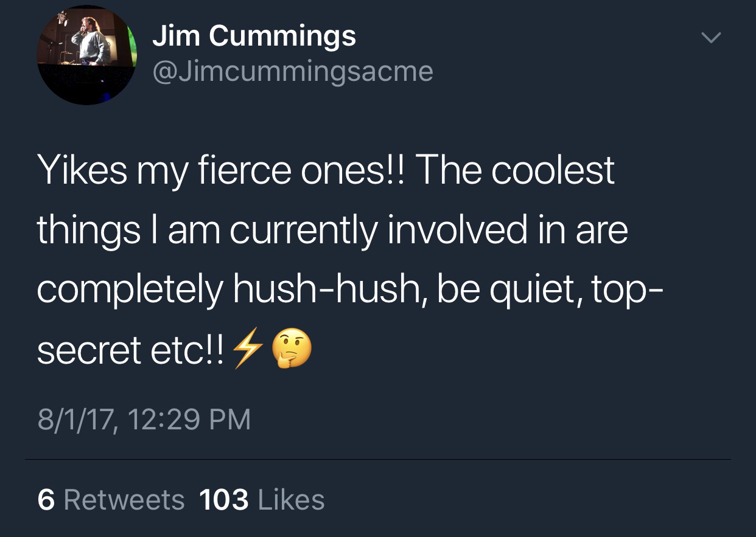Open the @Jimcummingsacme handle link

click(x=293, y=72)
